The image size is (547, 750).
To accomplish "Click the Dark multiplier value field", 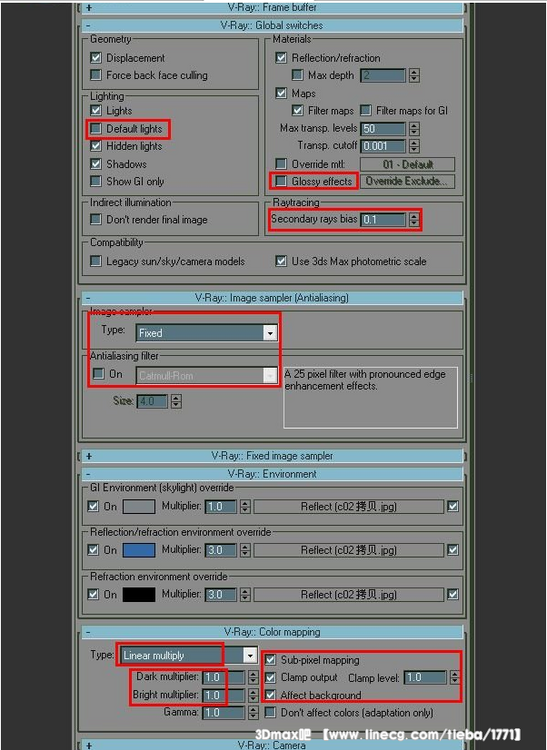I will (223, 677).
